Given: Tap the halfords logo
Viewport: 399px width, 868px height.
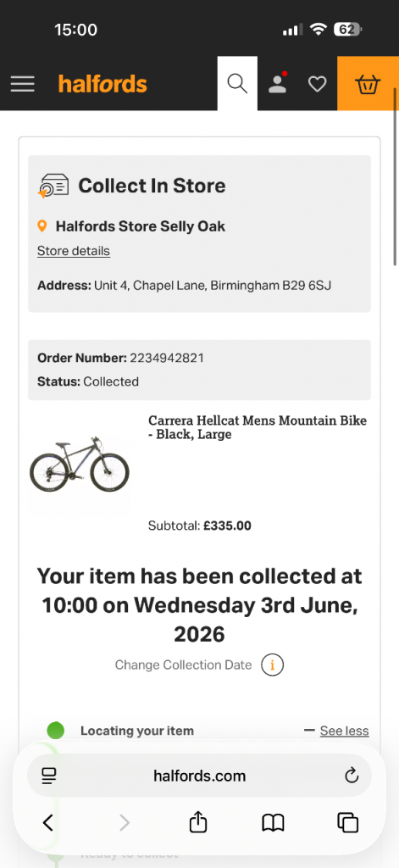Looking at the screenshot, I should click(x=103, y=84).
